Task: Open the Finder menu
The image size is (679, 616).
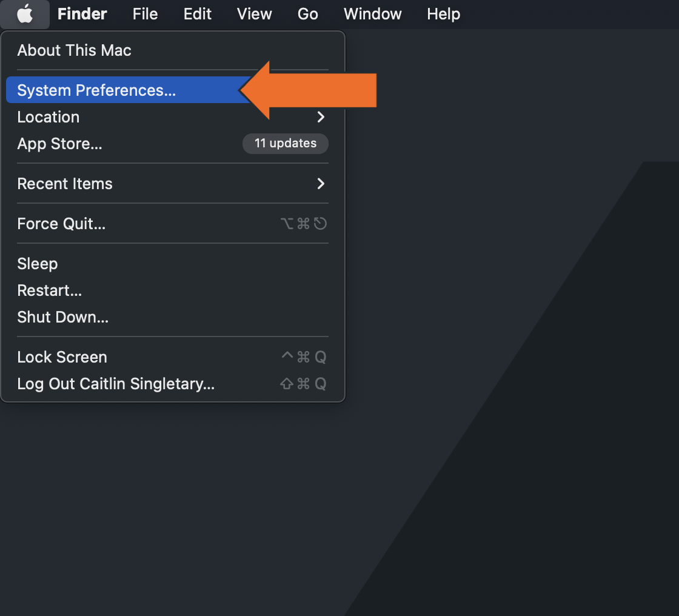Action: click(82, 14)
